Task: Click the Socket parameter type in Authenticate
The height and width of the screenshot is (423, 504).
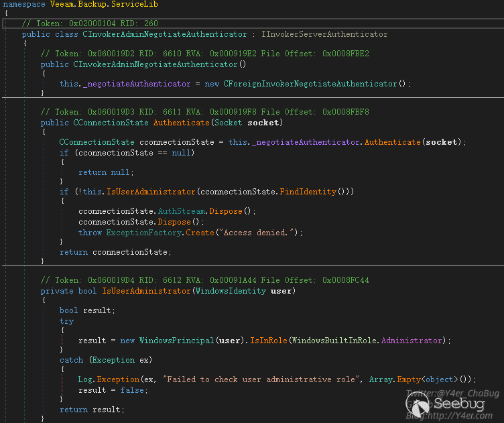Action: pos(231,123)
